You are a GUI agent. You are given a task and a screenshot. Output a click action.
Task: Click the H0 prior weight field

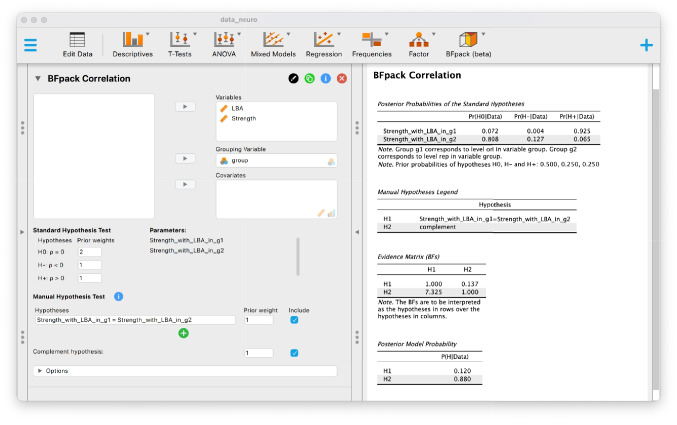click(89, 252)
